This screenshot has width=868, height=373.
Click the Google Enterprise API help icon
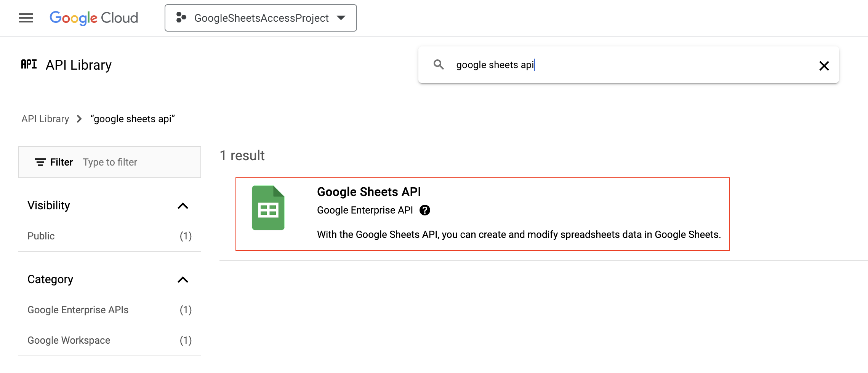click(425, 210)
